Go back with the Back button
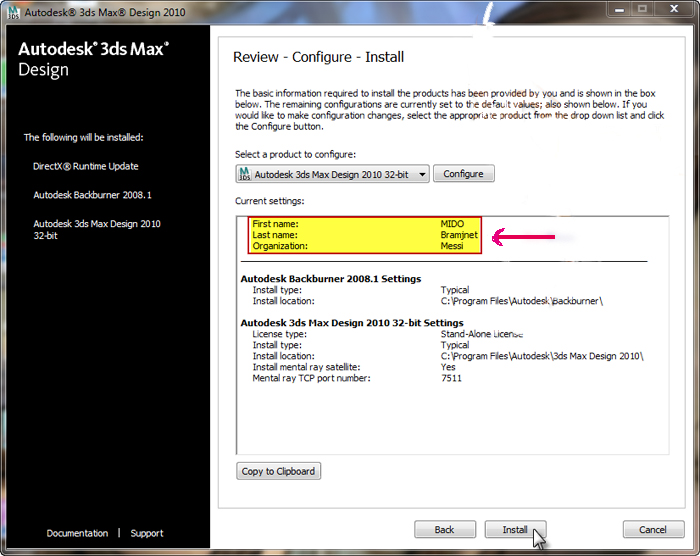Image resolution: width=700 pixels, height=556 pixels. pyautogui.click(x=445, y=529)
